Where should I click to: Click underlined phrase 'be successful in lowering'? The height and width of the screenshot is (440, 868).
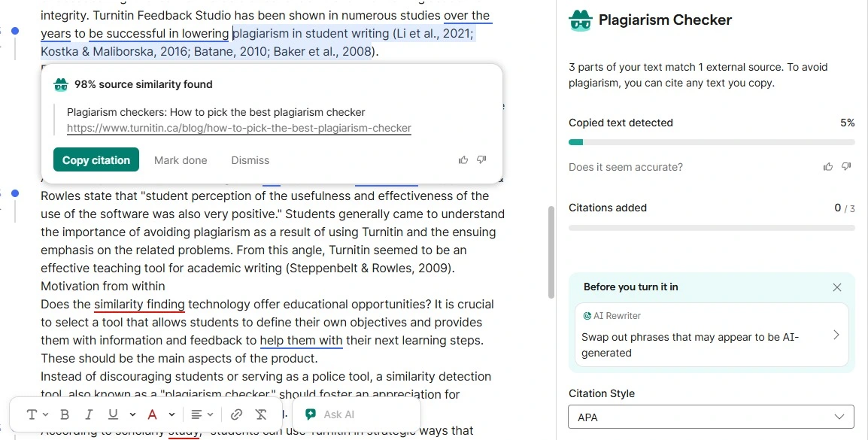click(158, 34)
